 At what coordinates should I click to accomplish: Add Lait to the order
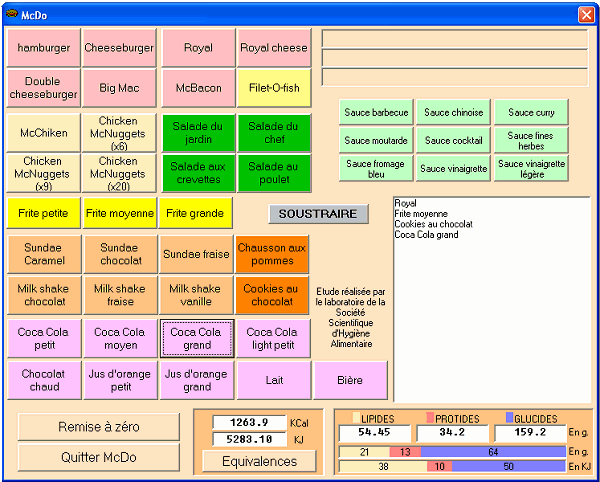click(274, 380)
